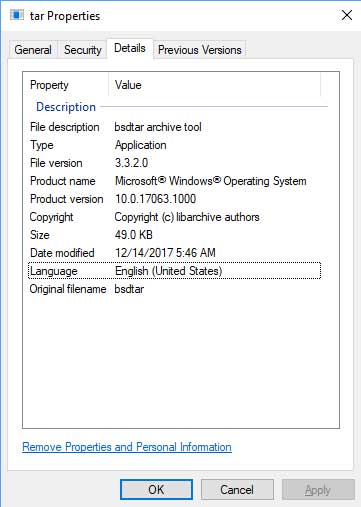
Task: Click the size value 49.0 KB
Action: (x=134, y=235)
